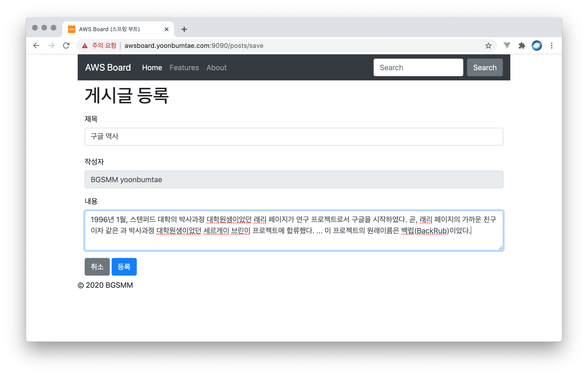Open Chrome's three-dot menu
588x376 pixels.
551,46
